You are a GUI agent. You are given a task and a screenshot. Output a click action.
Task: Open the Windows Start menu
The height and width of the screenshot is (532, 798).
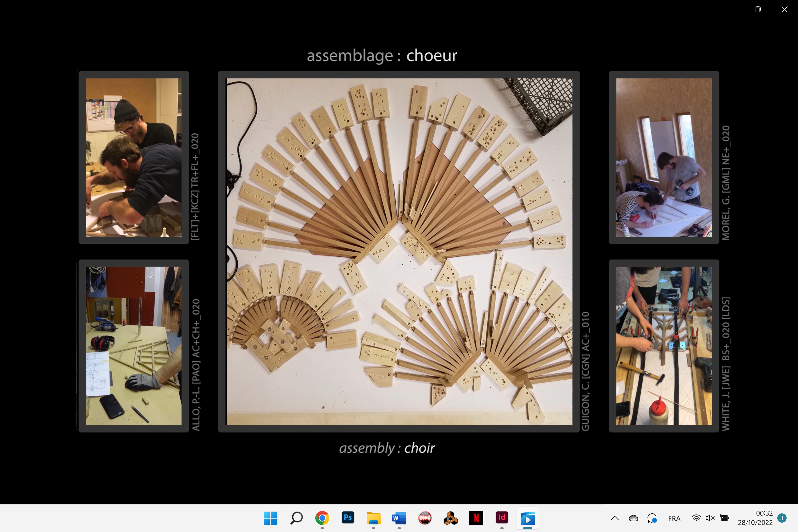[x=270, y=518]
